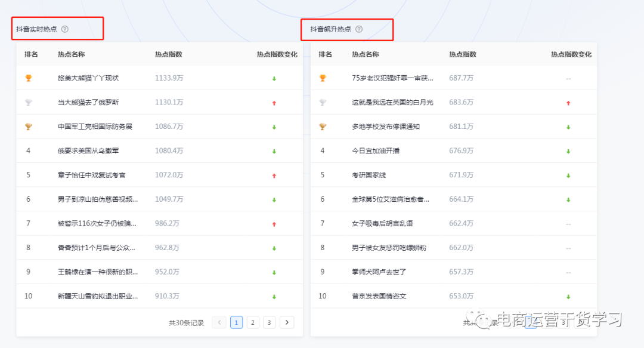644x348 pixels.
Task: Go to page 2 of 抖音实时热点
Action: pos(253,322)
